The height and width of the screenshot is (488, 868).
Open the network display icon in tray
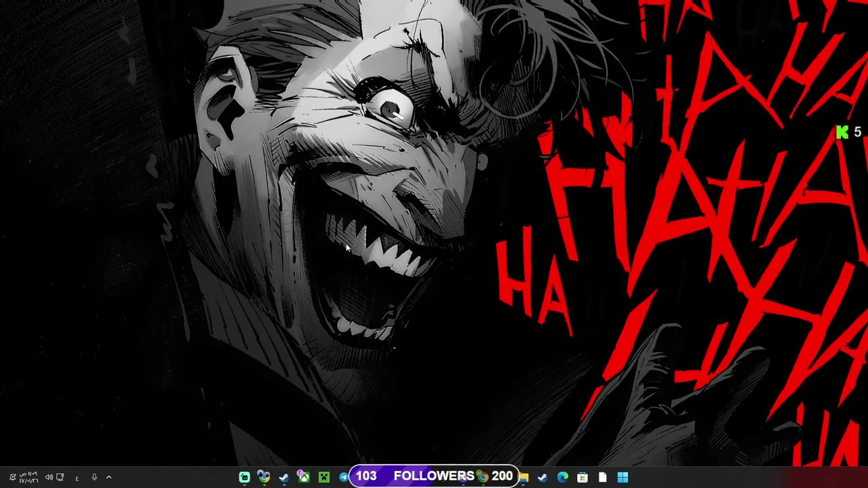point(60,477)
